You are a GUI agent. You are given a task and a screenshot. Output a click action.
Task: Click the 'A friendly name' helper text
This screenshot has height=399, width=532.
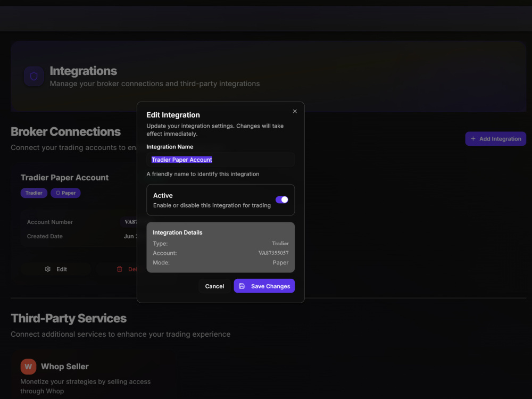pos(203,174)
